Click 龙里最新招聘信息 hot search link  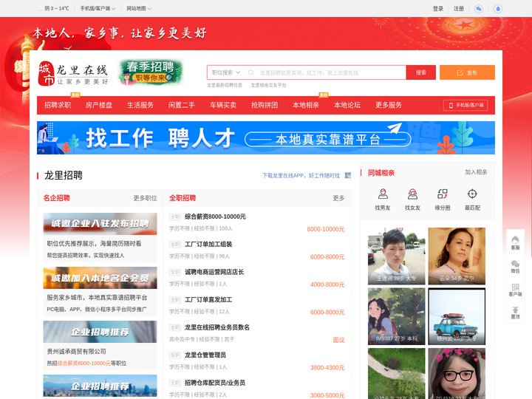[225, 85]
